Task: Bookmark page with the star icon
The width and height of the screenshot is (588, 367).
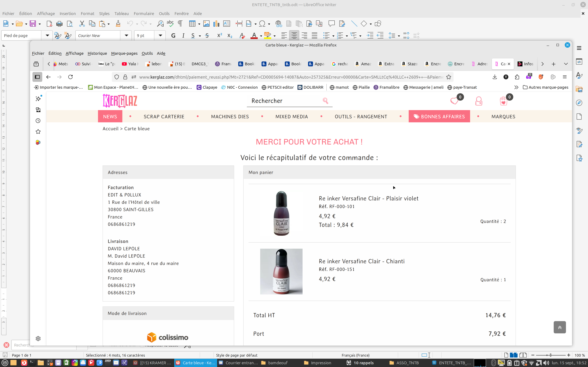Action: 449,77
